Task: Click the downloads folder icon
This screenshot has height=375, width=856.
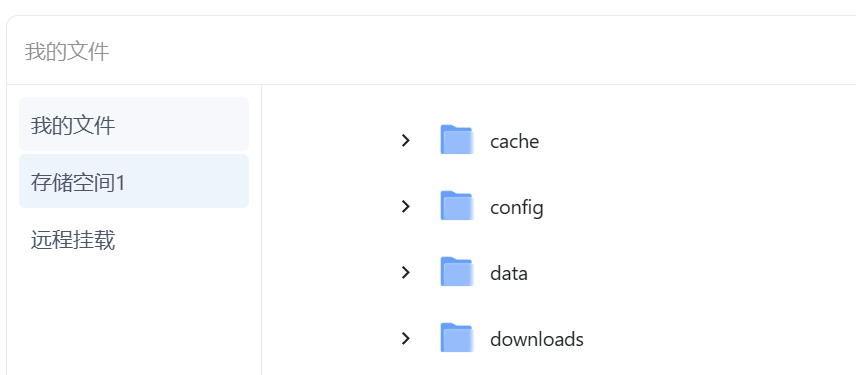Action: click(456, 338)
